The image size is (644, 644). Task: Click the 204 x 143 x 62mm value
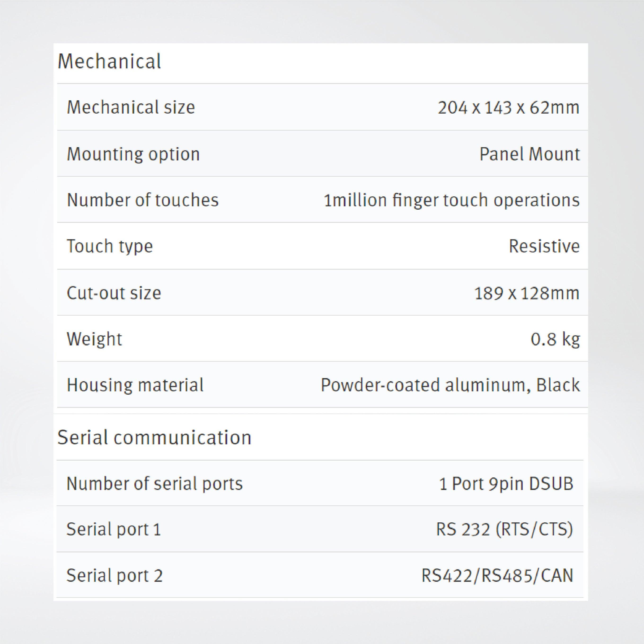pyautogui.click(x=508, y=108)
